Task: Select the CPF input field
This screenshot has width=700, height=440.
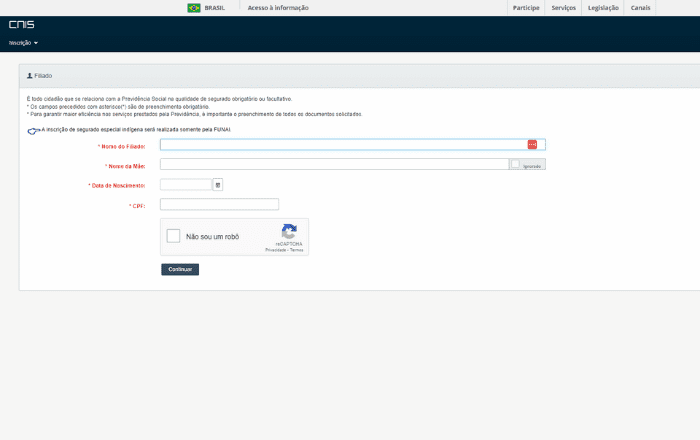Action: point(219,205)
